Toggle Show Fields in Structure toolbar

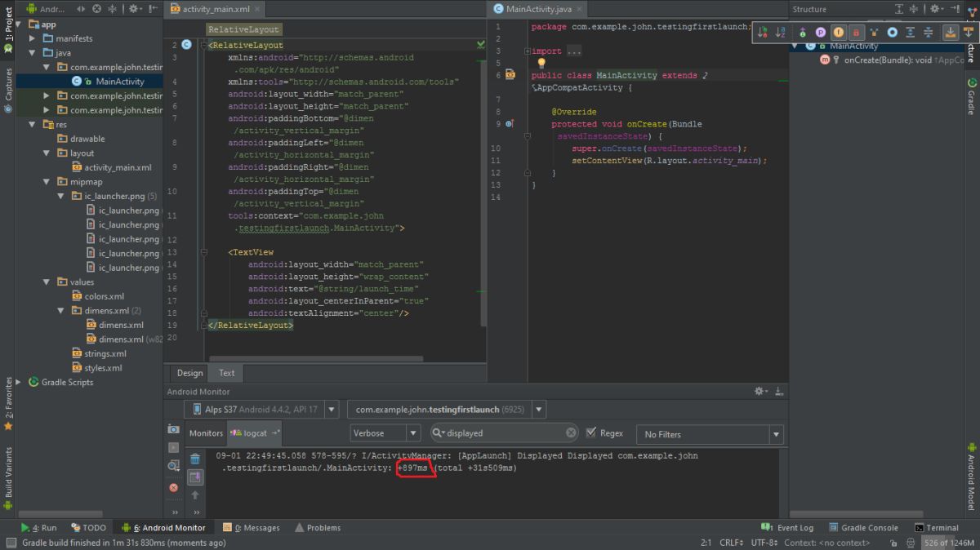(838, 32)
